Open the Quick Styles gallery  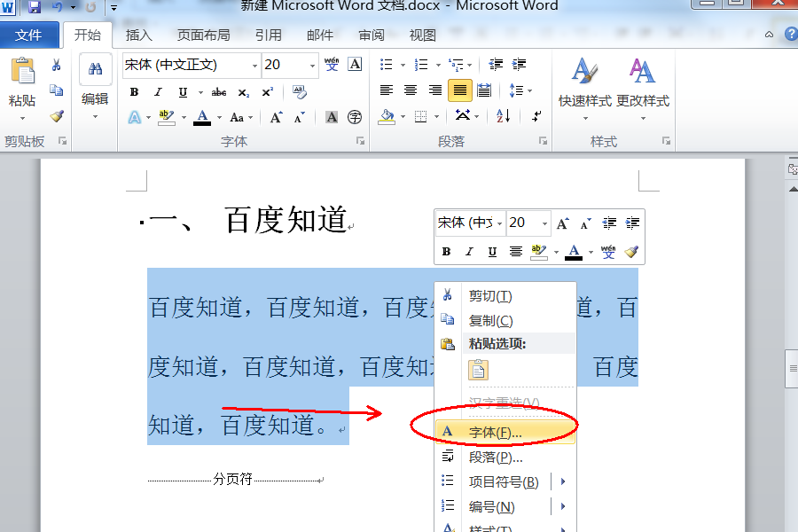585,88
